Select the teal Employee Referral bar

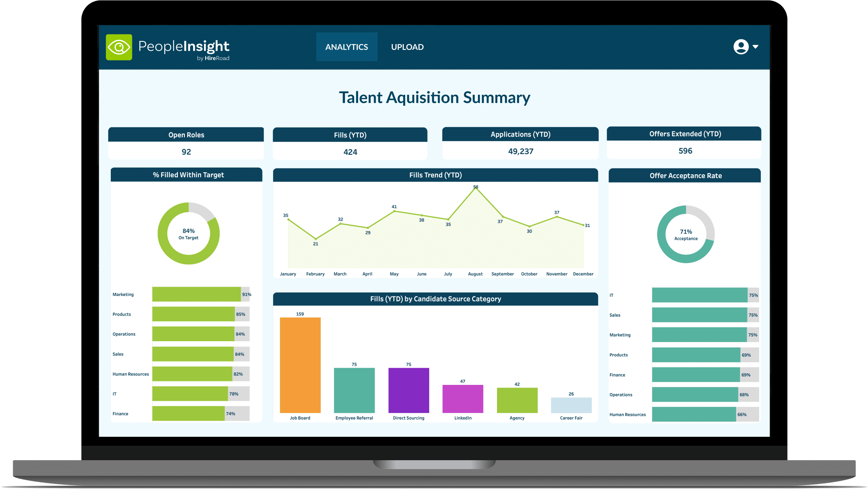(354, 390)
